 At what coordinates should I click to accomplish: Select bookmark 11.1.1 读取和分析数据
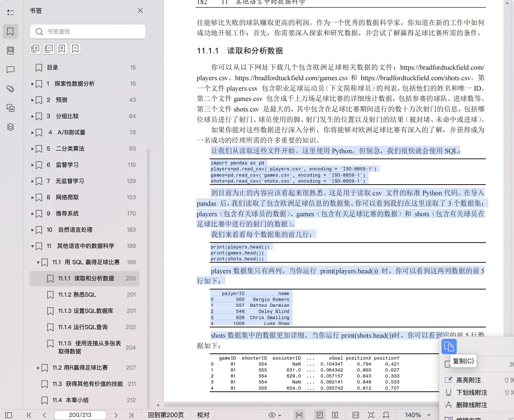pyautogui.click(x=85, y=278)
